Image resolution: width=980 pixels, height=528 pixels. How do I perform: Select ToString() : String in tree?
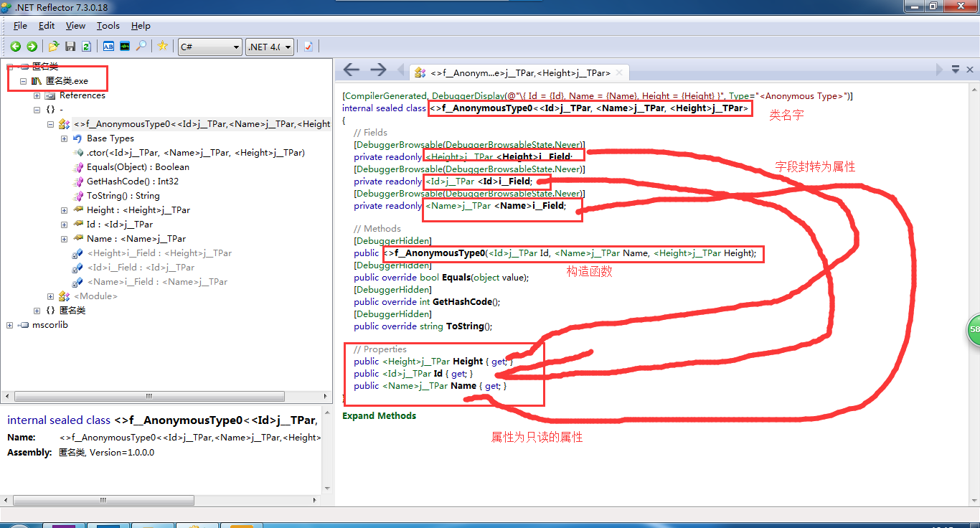(x=123, y=196)
